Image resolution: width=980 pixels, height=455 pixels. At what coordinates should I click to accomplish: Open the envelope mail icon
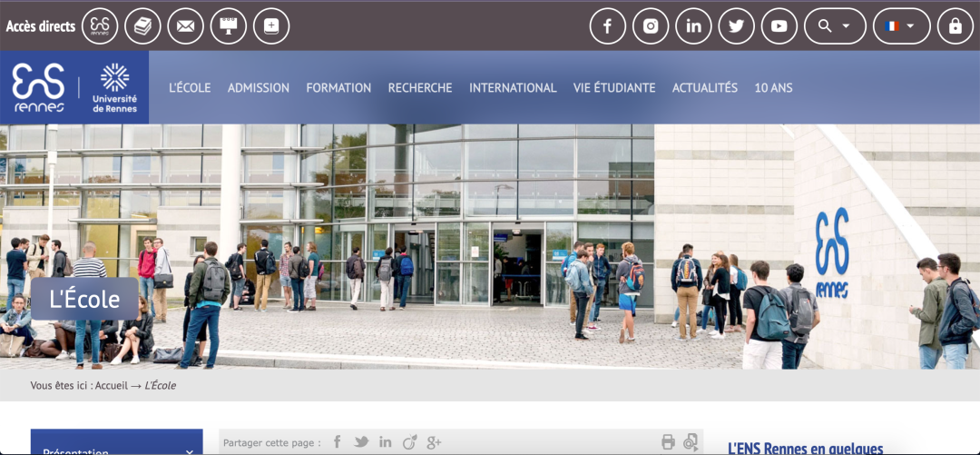pos(186,26)
